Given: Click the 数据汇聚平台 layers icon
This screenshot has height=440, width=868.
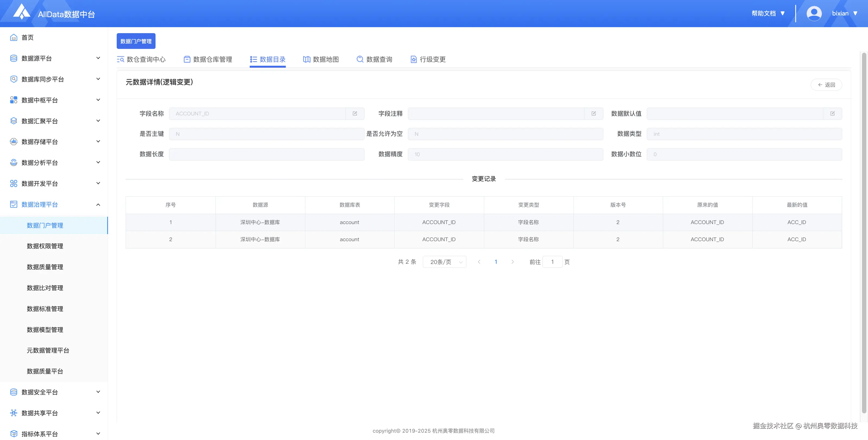Looking at the screenshot, I should [x=14, y=121].
